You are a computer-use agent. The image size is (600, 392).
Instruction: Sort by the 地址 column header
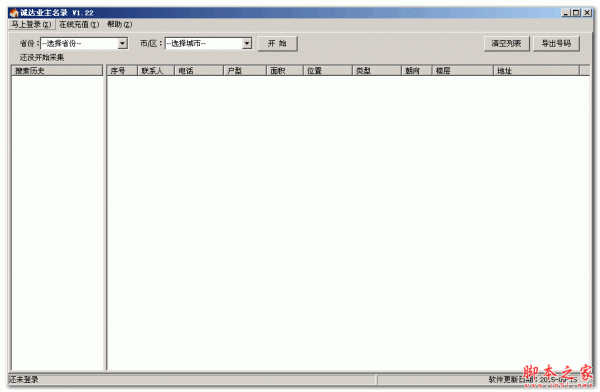click(x=536, y=70)
